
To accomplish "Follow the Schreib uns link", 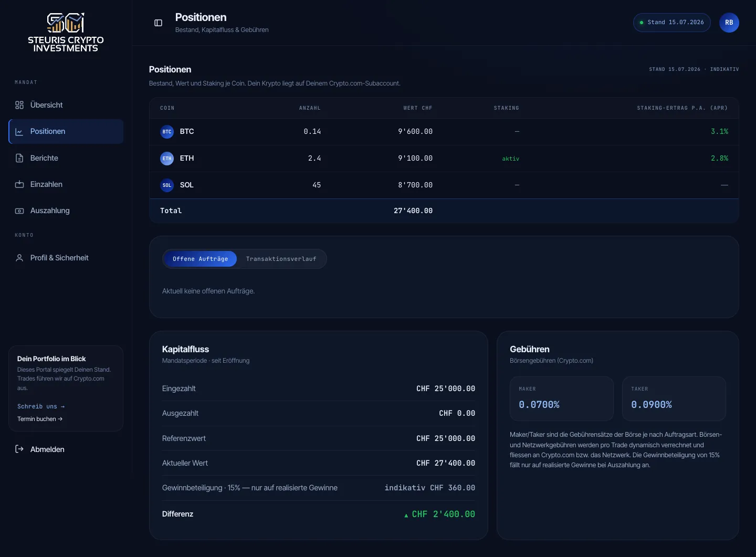I will (41, 406).
